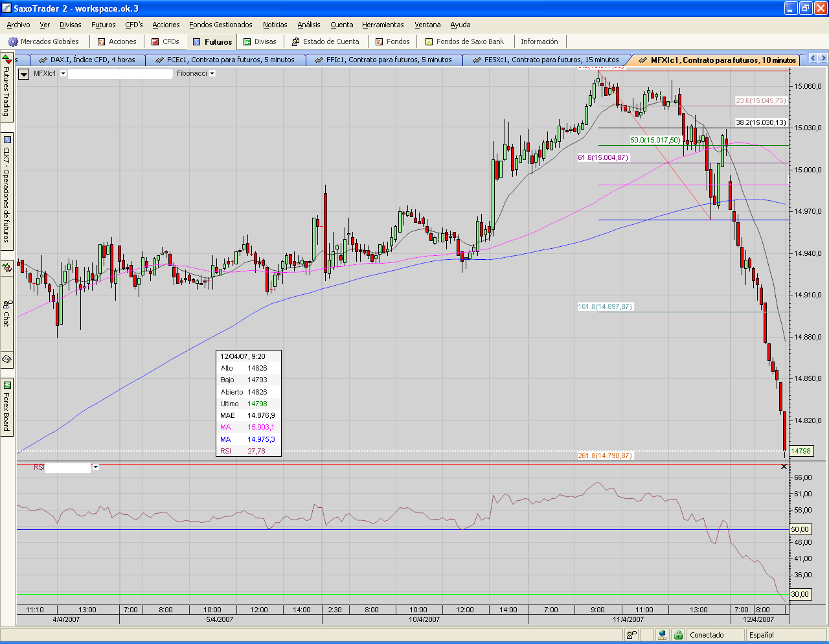
Task: Click the green padlock status icon
Action: [x=678, y=635]
